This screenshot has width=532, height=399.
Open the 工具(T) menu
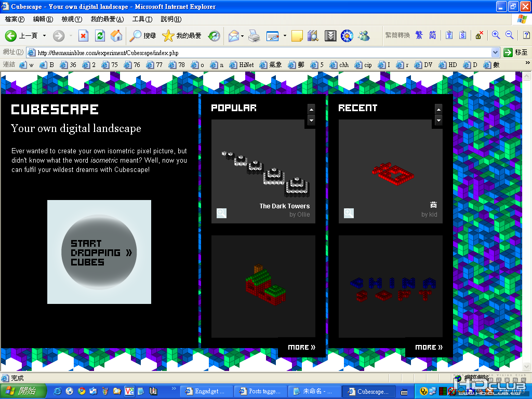pos(142,19)
